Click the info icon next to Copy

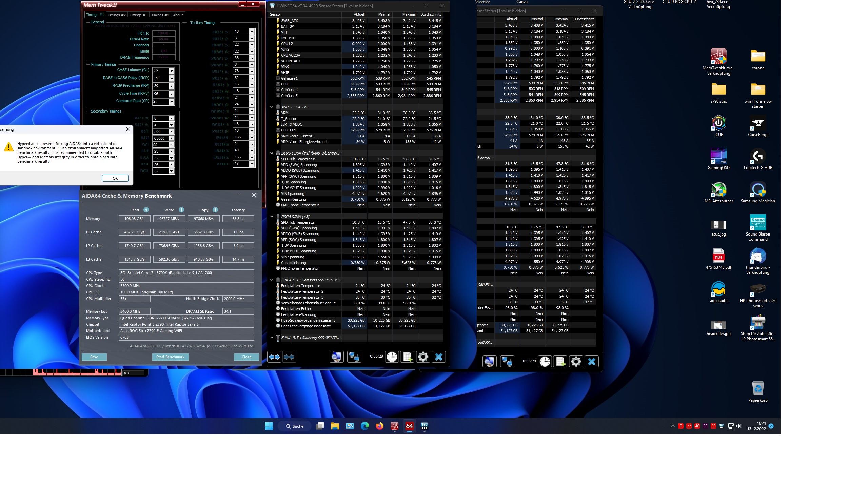tap(215, 210)
